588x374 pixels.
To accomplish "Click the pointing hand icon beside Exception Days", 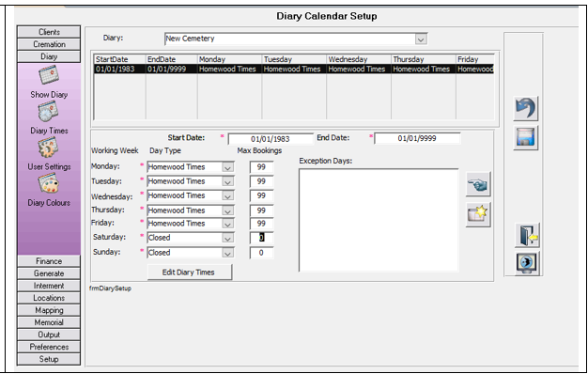I will (x=478, y=184).
